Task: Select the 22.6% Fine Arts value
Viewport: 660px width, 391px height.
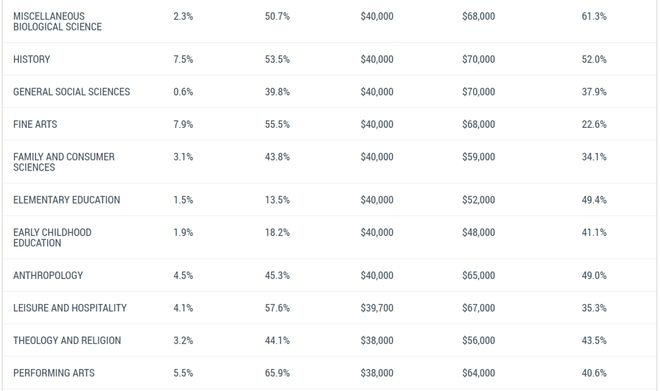Action: (x=594, y=124)
